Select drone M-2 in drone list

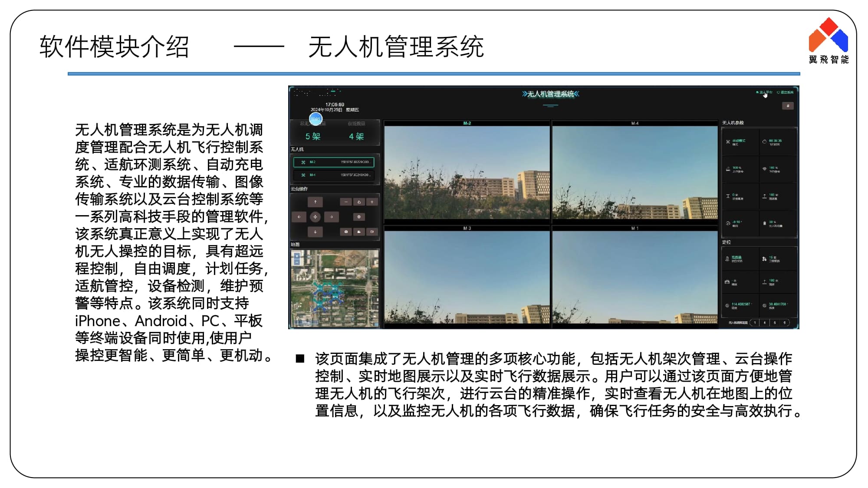pos(333,162)
